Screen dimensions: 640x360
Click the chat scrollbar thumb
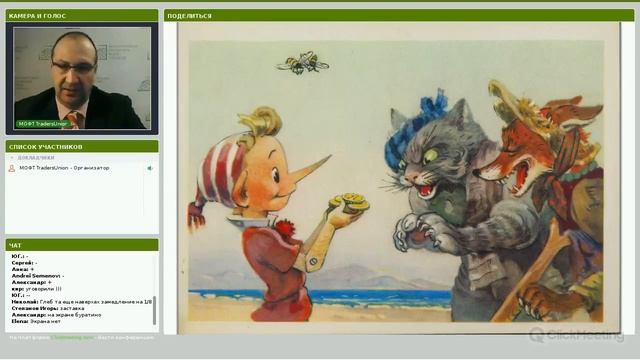click(x=154, y=310)
